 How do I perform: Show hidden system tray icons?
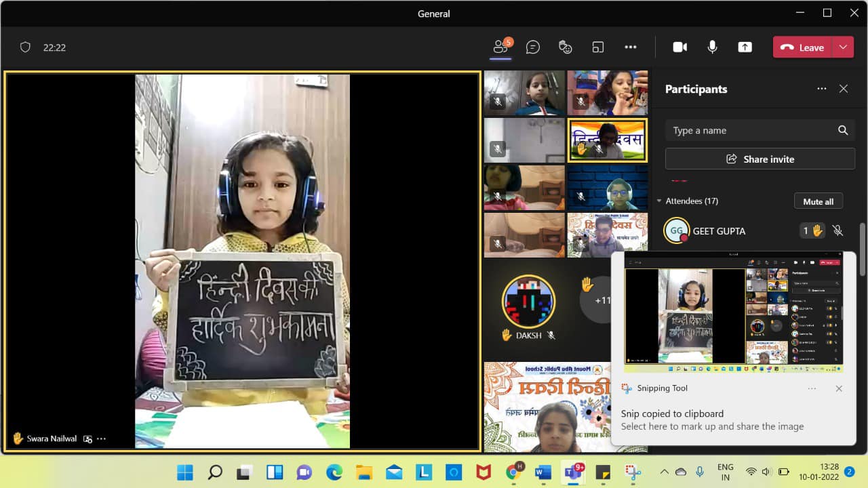(664, 472)
